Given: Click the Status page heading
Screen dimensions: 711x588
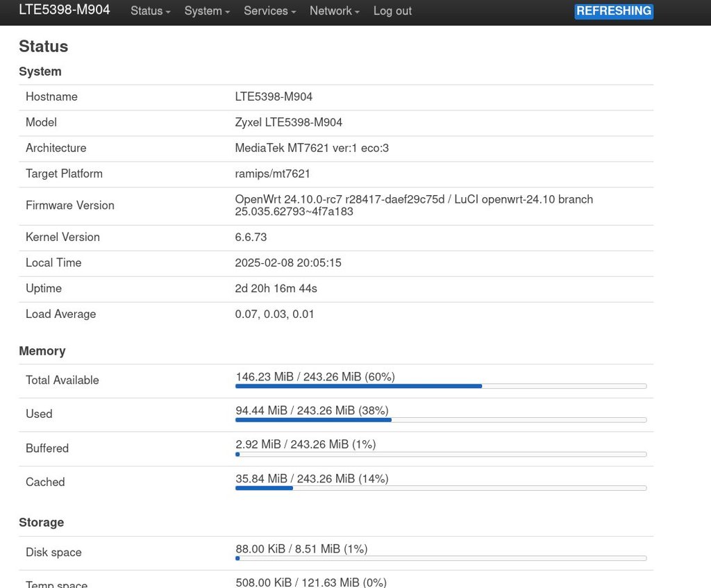Looking at the screenshot, I should [x=44, y=47].
